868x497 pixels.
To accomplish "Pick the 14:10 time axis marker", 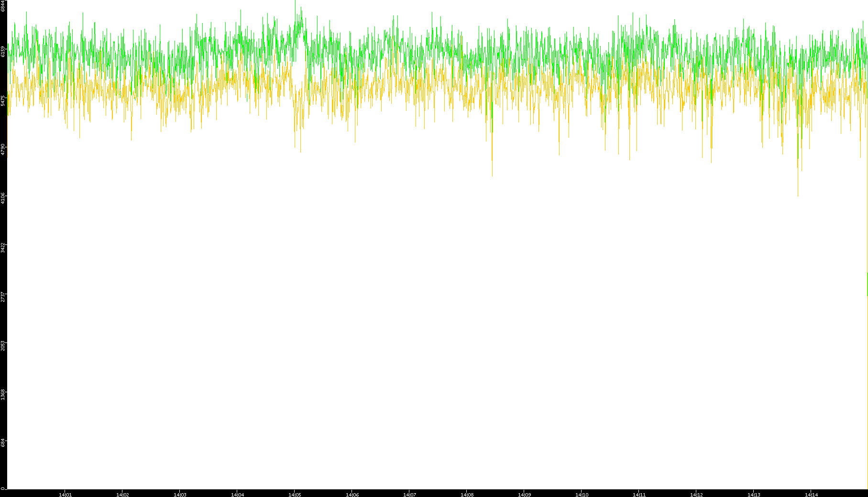I will [582, 495].
